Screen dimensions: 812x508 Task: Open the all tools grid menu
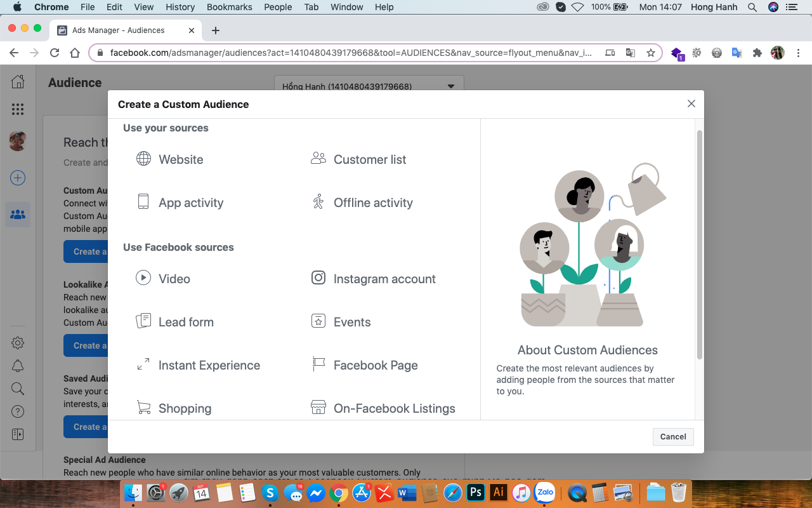coord(18,109)
